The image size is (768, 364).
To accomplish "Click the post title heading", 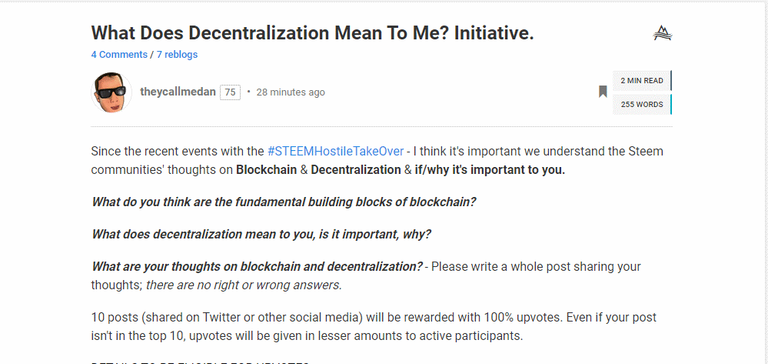I will 312,33.
